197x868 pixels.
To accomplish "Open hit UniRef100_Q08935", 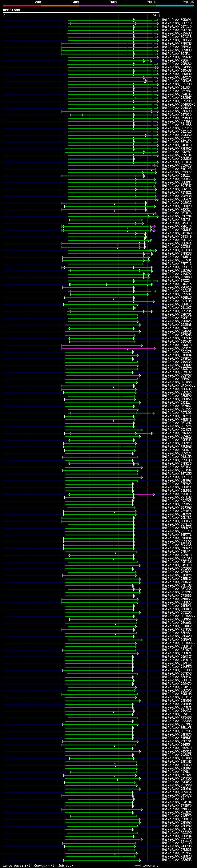I will tap(177, 196).
